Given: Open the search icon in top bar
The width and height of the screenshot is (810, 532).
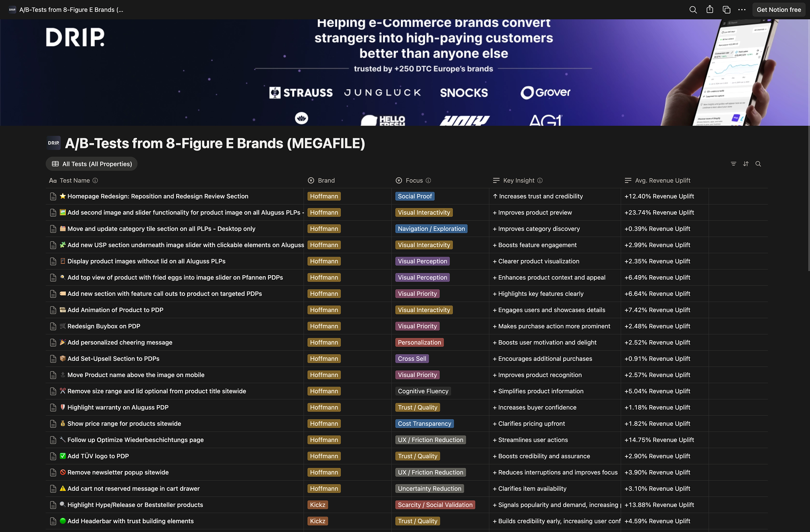Looking at the screenshot, I should 693,10.
